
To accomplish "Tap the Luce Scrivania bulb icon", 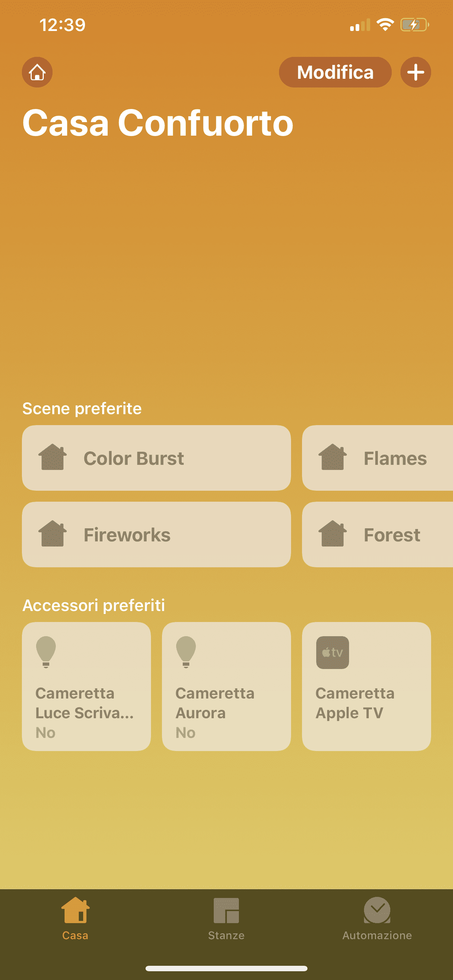I will pyautogui.click(x=46, y=651).
